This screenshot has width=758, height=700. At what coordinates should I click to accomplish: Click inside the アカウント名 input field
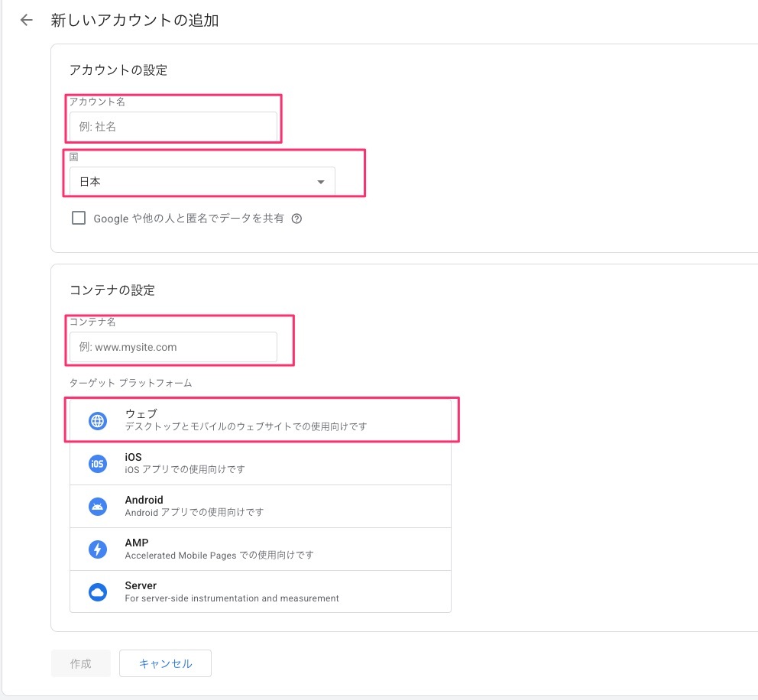point(173,126)
